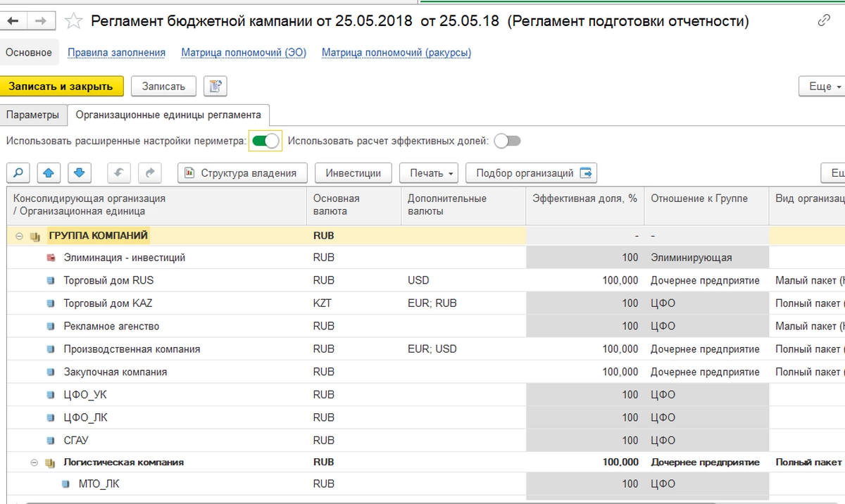
Task: Click the forward navigation arrow
Action: [x=40, y=21]
